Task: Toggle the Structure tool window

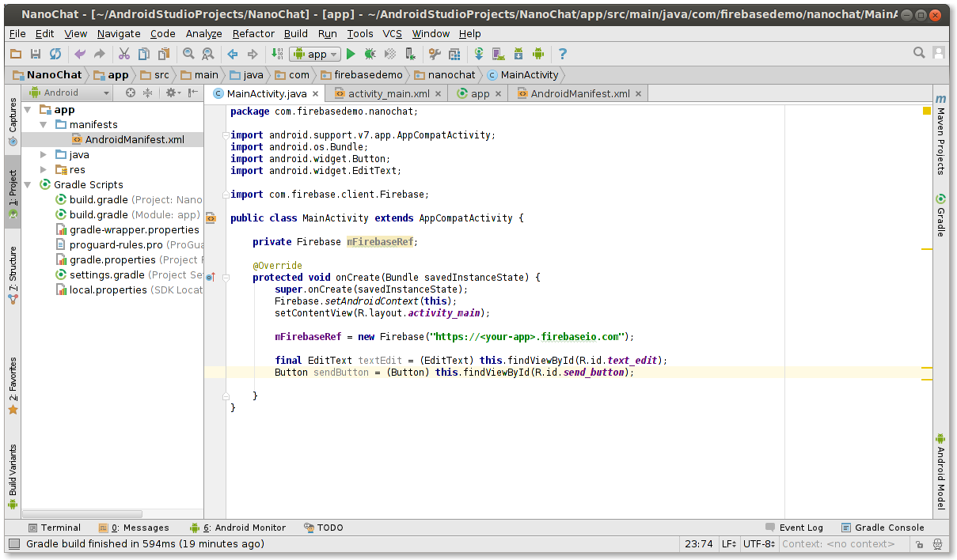Action: point(13,276)
